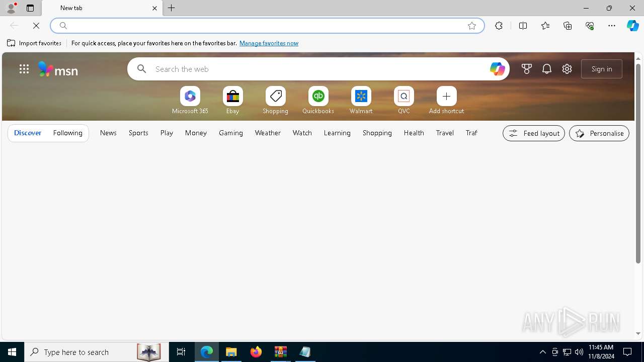Open the Windows Start menu
This screenshot has width=644, height=362.
tap(12, 352)
